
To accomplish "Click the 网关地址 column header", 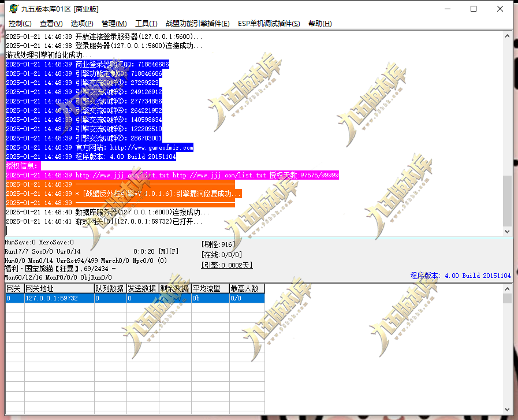I will [59, 288].
